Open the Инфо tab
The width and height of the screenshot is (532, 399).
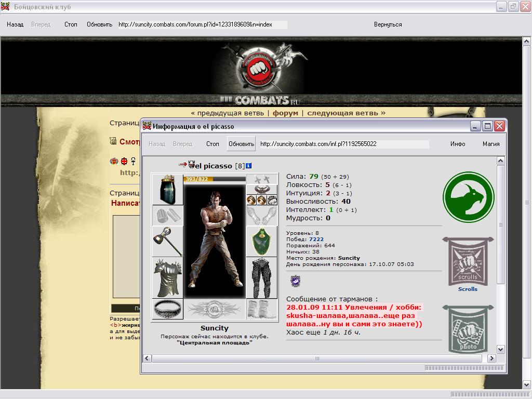458,144
